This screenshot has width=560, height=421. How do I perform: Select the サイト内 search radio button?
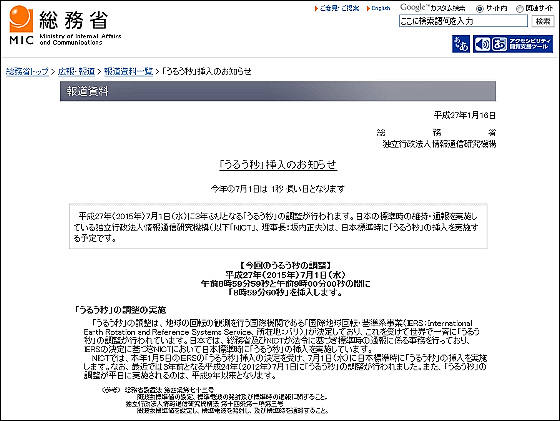coord(480,9)
